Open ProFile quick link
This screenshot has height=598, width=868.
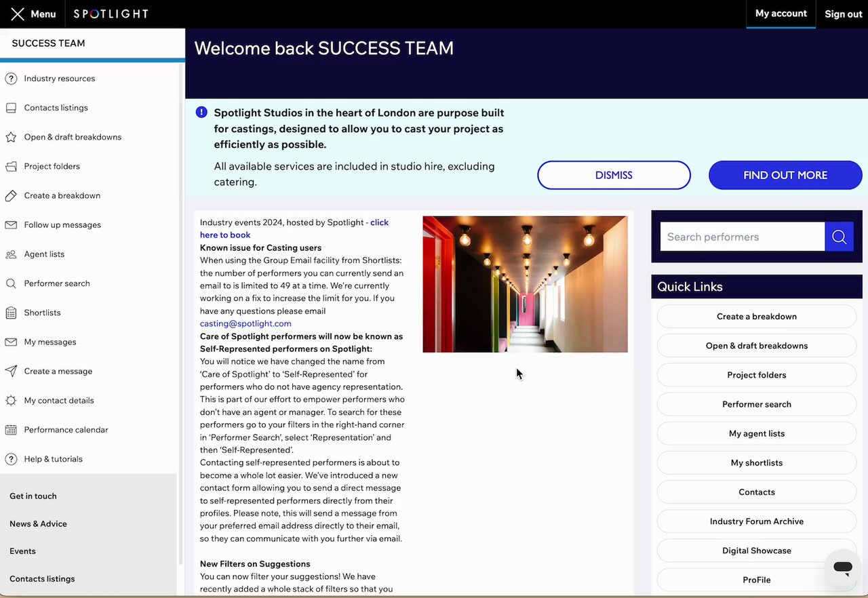coord(757,580)
